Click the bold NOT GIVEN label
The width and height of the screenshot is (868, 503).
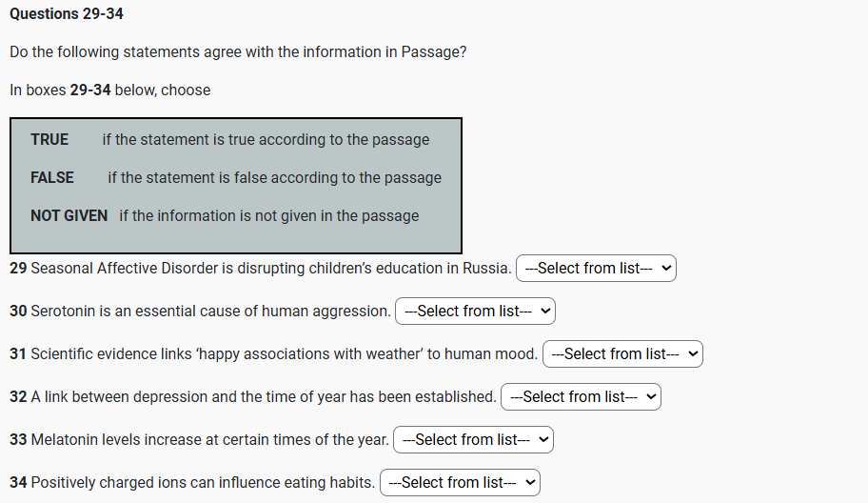[69, 215]
